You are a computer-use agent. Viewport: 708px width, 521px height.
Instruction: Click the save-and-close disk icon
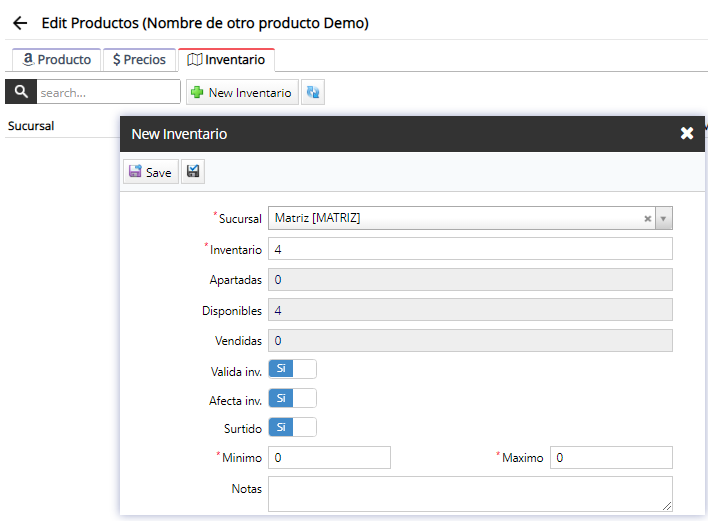[193, 172]
